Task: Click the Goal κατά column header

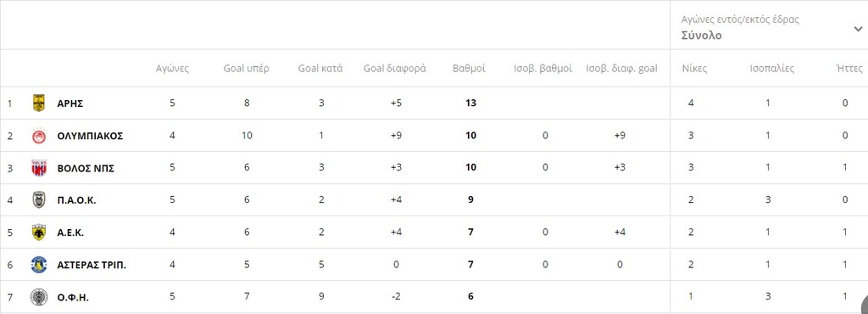Action: coord(320,69)
